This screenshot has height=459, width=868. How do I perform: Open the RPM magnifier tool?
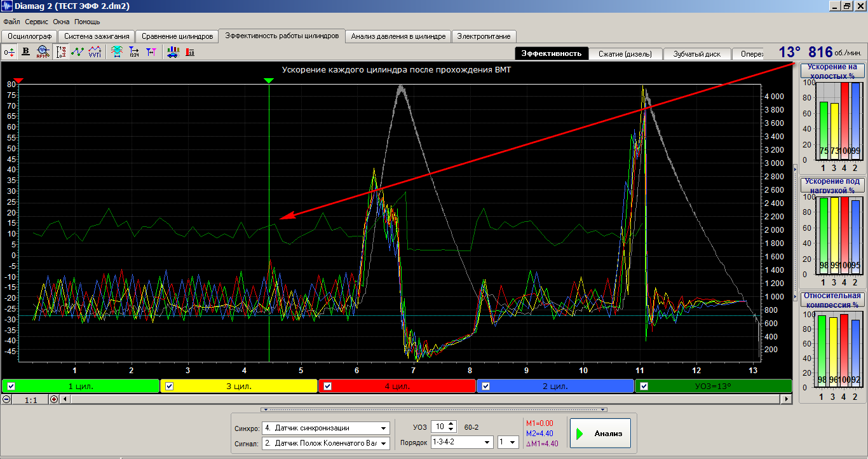pyautogui.click(x=43, y=52)
